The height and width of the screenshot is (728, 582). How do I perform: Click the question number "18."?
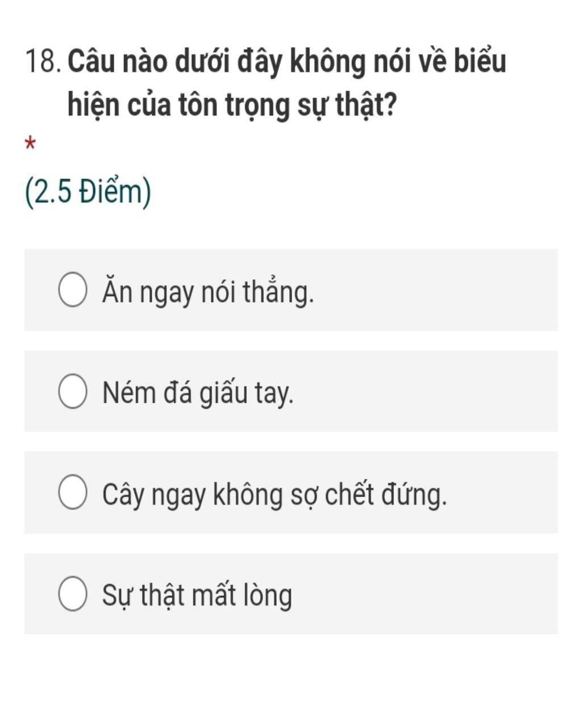coord(42,61)
